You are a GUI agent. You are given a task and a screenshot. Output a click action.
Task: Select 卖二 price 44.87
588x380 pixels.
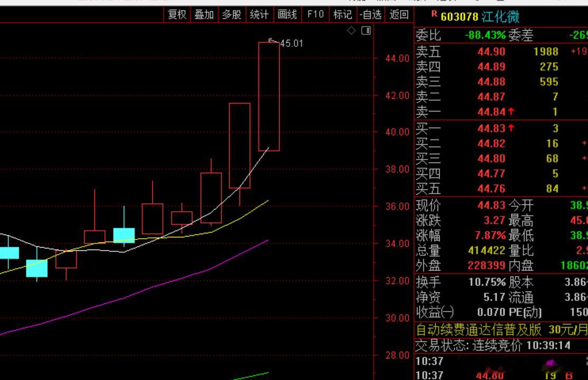491,97
